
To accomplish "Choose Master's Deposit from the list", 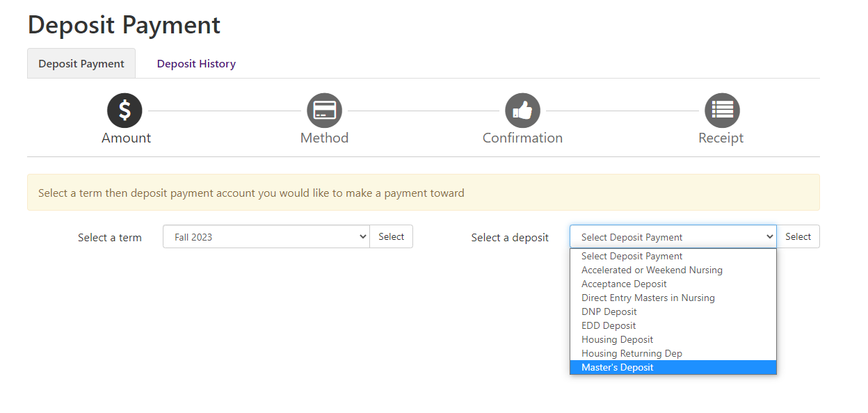I will click(673, 367).
